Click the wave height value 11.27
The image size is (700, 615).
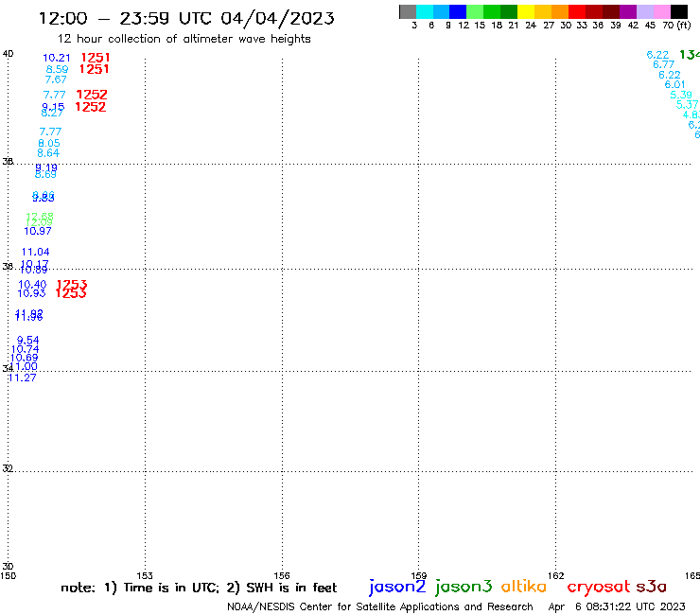coord(23,378)
